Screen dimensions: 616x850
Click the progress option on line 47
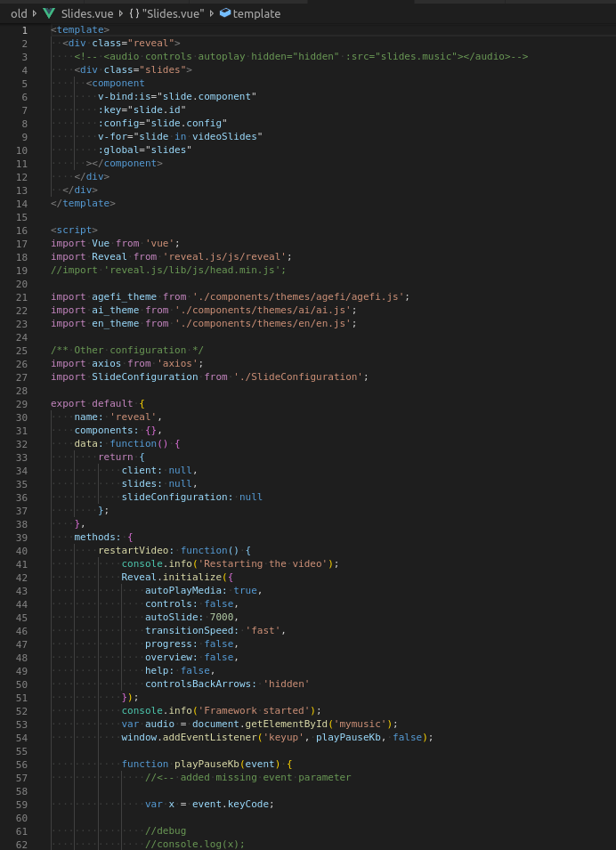click(x=168, y=644)
